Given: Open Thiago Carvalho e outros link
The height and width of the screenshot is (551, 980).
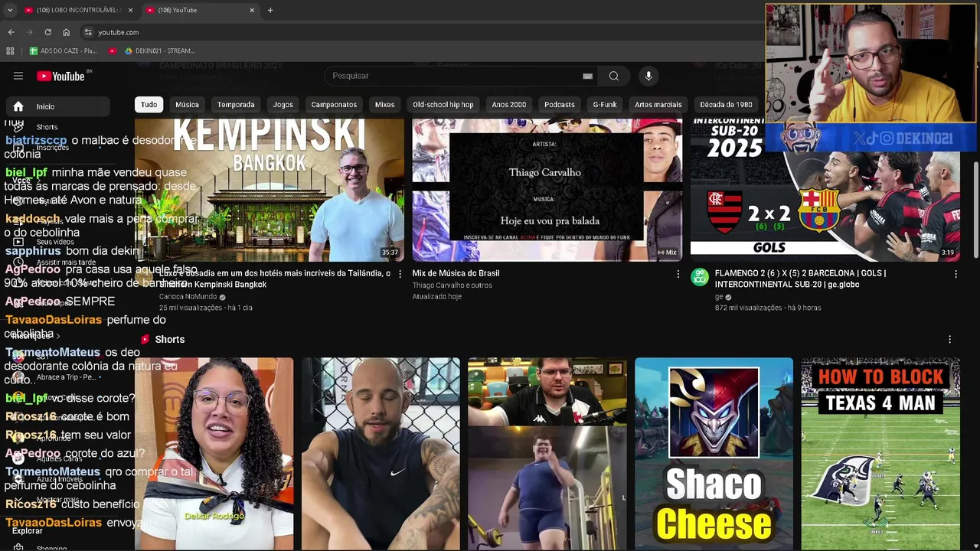Looking at the screenshot, I should pos(452,285).
